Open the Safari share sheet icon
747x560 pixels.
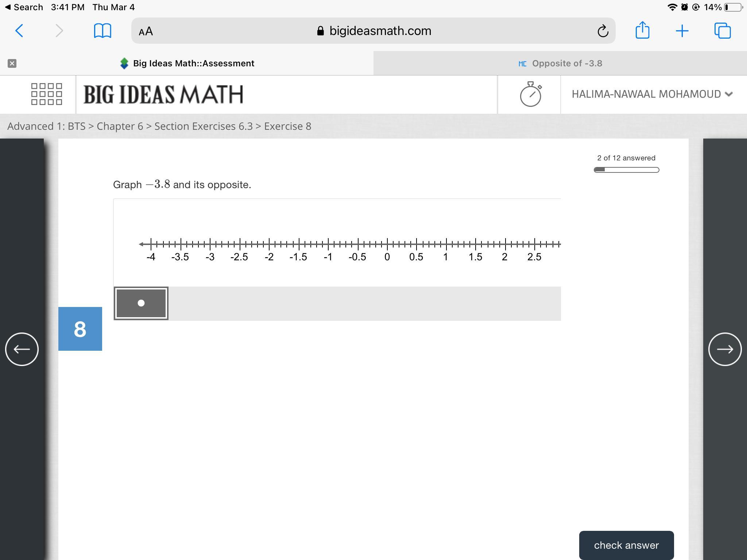642,30
